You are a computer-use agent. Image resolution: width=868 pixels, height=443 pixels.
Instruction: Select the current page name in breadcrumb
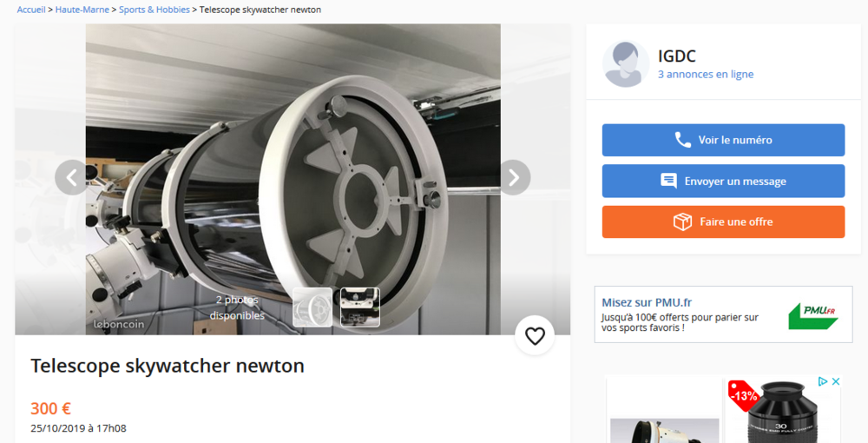point(260,10)
